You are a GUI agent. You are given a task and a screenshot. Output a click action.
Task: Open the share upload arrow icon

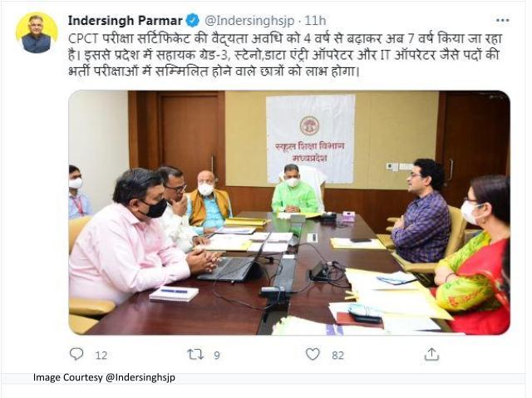click(431, 354)
